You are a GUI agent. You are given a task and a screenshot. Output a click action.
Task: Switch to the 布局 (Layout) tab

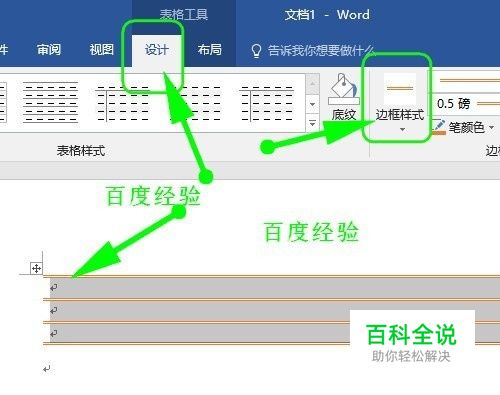pyautogui.click(x=209, y=50)
